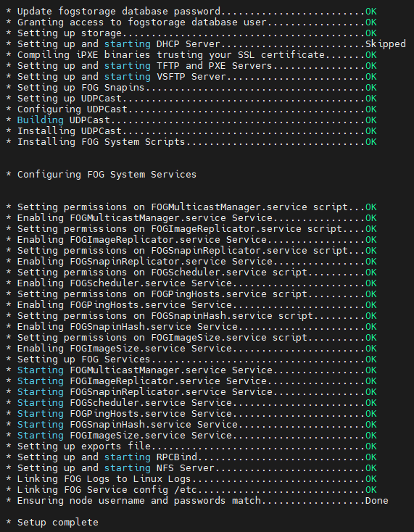Click the 'VSFTP Server' setup line

191,77
